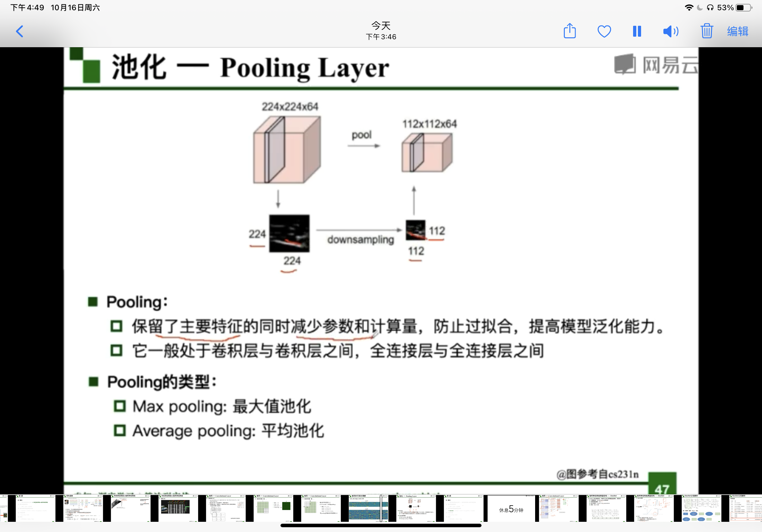Click the playback position marker in the filmstrip
This screenshot has width=762, height=532.
[x=381, y=508]
